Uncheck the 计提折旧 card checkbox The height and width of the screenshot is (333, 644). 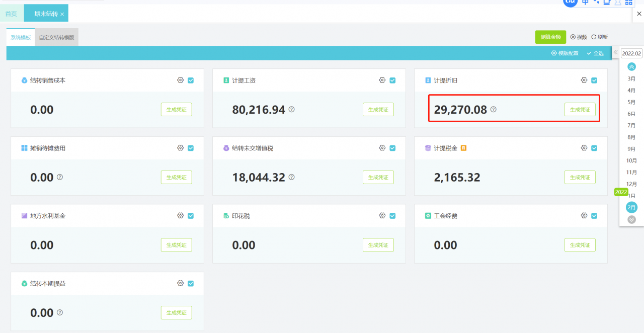594,80
